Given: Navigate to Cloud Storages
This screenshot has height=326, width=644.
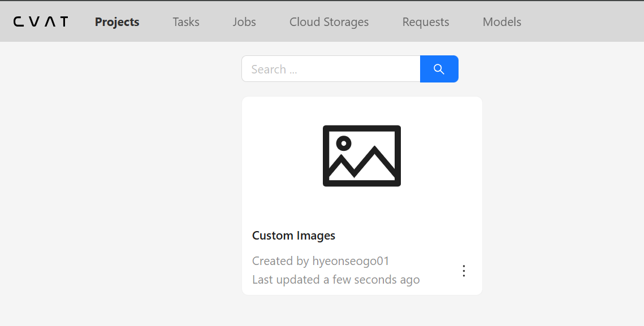Looking at the screenshot, I should (x=329, y=22).
